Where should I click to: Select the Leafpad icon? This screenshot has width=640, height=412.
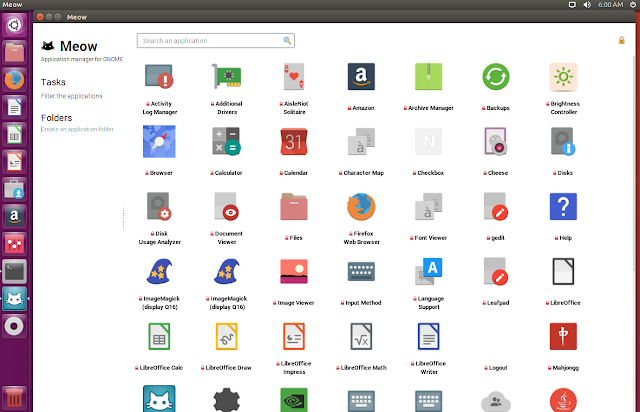pyautogui.click(x=496, y=271)
